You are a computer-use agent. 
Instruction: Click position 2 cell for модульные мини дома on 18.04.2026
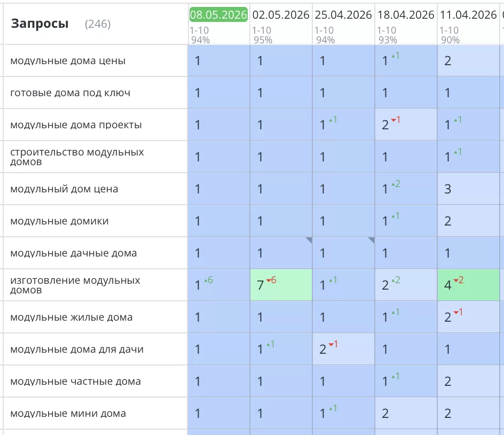point(406,414)
